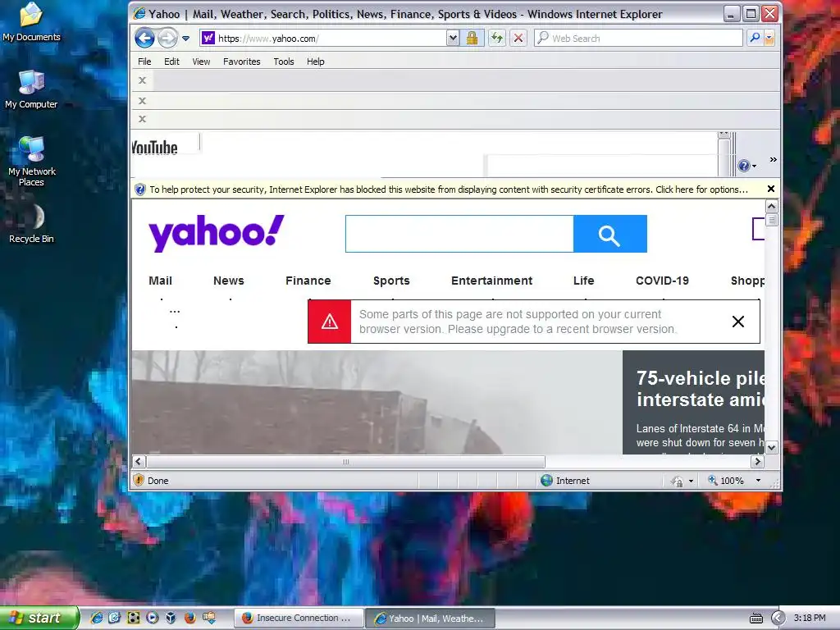Image resolution: width=840 pixels, height=630 pixels.
Task: Open the on-screen keyboard tray icon
Action: pos(756,619)
